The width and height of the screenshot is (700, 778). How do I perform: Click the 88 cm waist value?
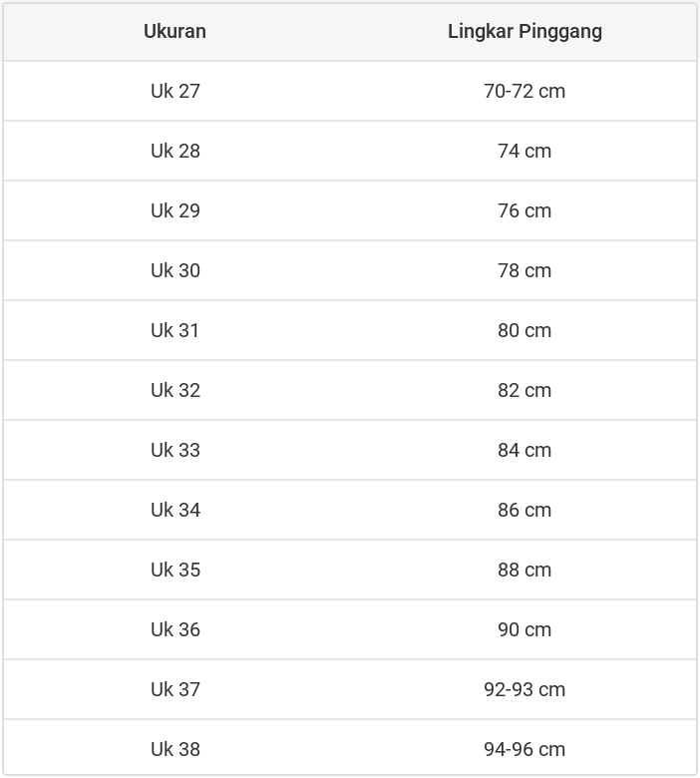525,570
